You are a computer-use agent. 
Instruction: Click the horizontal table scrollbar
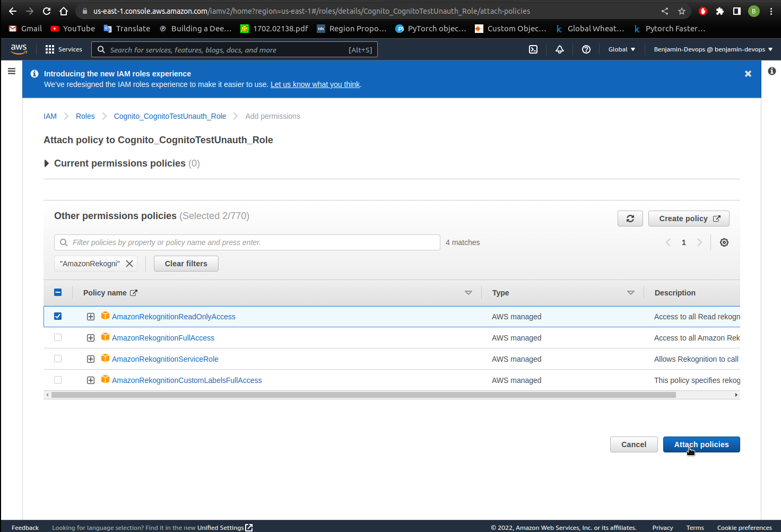pyautogui.click(x=363, y=395)
